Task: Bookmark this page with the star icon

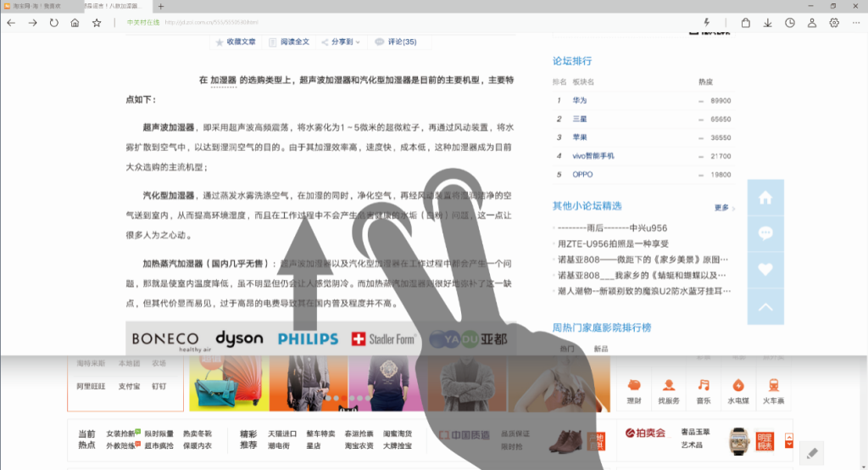Action: coord(97,23)
